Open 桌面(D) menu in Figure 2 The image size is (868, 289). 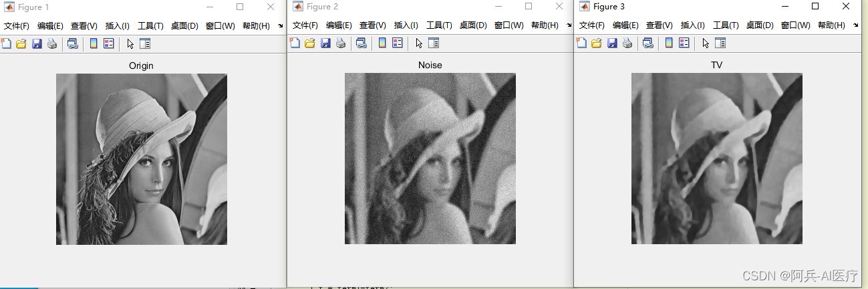[473, 25]
